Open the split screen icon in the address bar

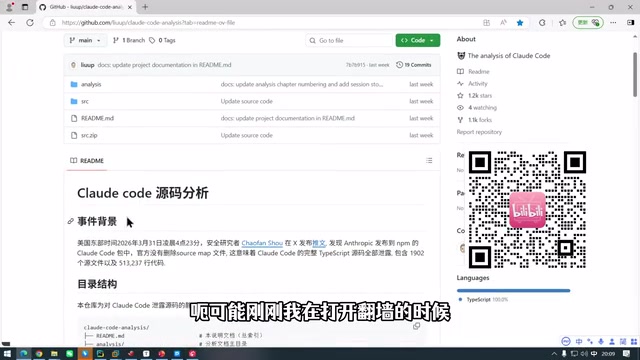(486, 23)
